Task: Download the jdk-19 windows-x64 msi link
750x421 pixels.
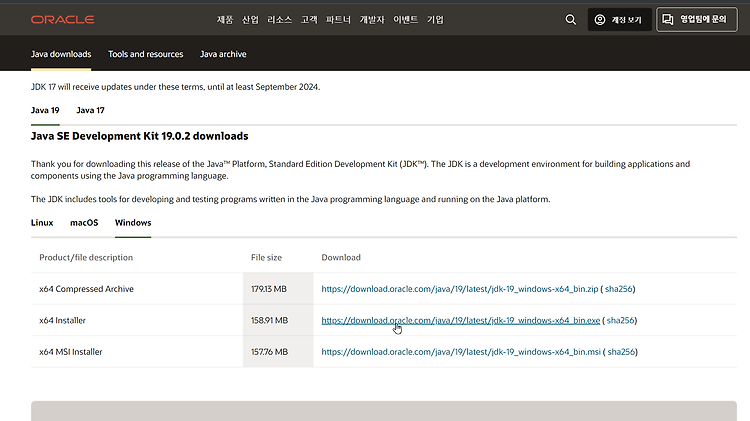Action: click(x=461, y=352)
